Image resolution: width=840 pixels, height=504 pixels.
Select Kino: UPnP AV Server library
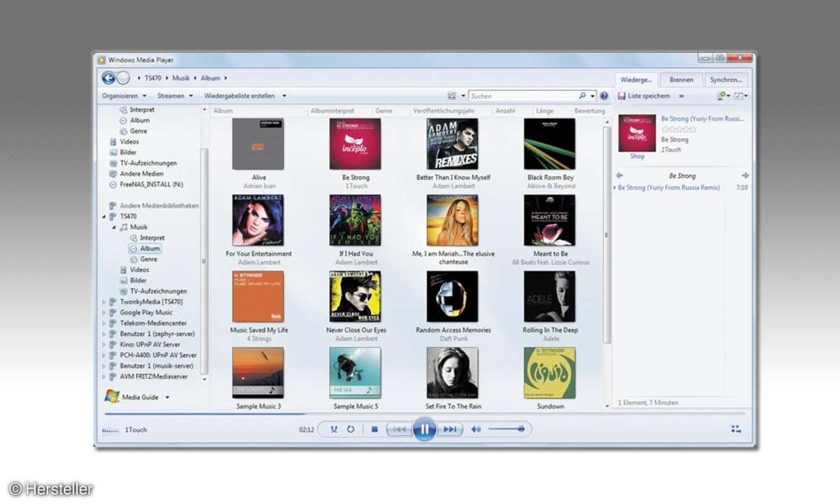click(x=144, y=344)
